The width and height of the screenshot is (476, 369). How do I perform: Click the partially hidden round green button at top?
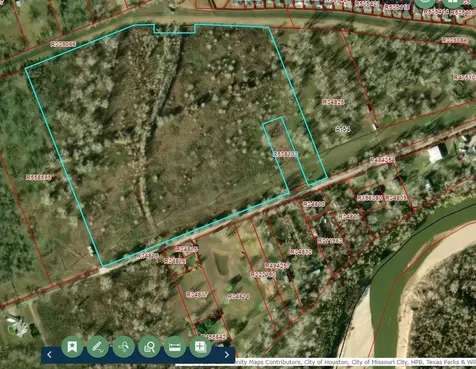tap(425, 2)
